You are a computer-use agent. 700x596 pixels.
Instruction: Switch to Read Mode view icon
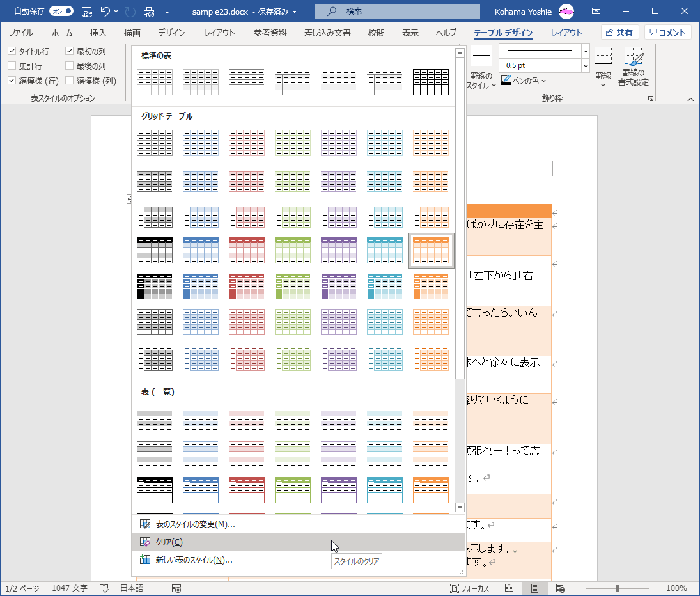coord(509,588)
